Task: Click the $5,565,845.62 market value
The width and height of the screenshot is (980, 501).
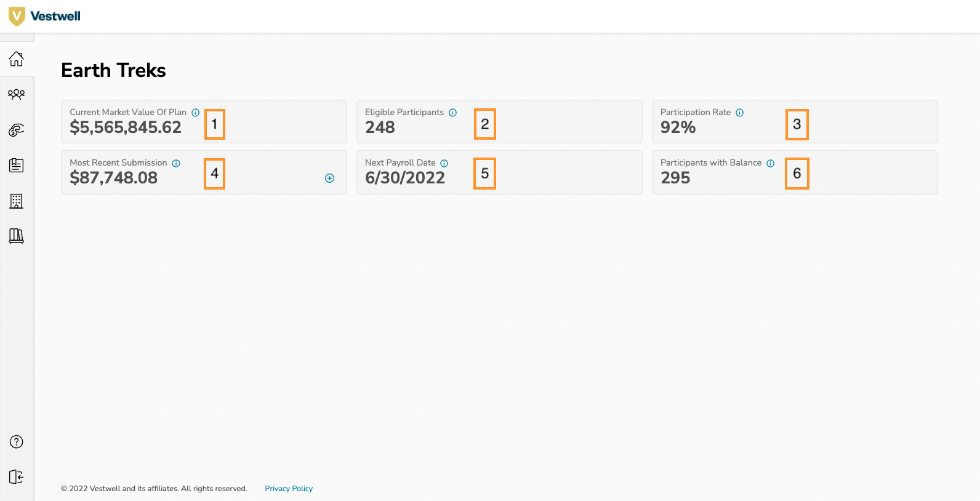Action: [x=126, y=127]
